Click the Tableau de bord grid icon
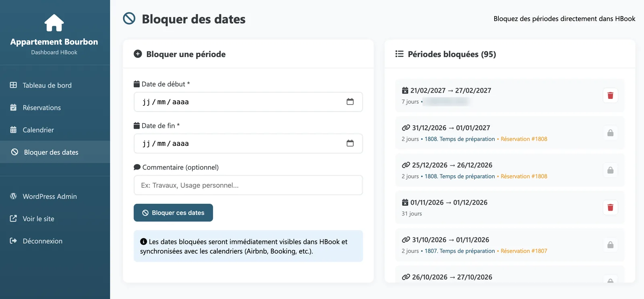Image resolution: width=644 pixels, height=299 pixels. tap(13, 85)
